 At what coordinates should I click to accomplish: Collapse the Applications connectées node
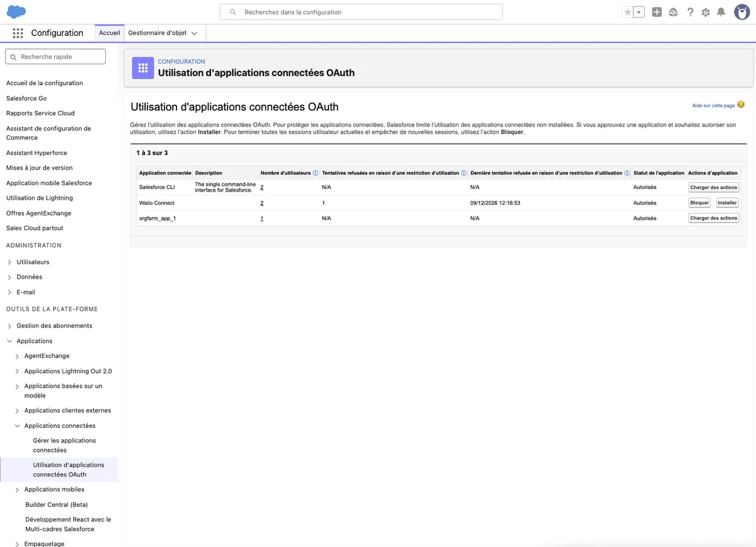[x=17, y=426]
